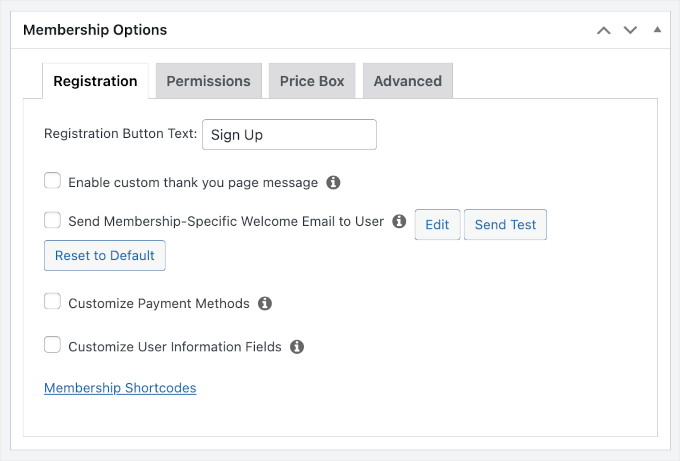Click Reset to Default button

click(x=105, y=255)
